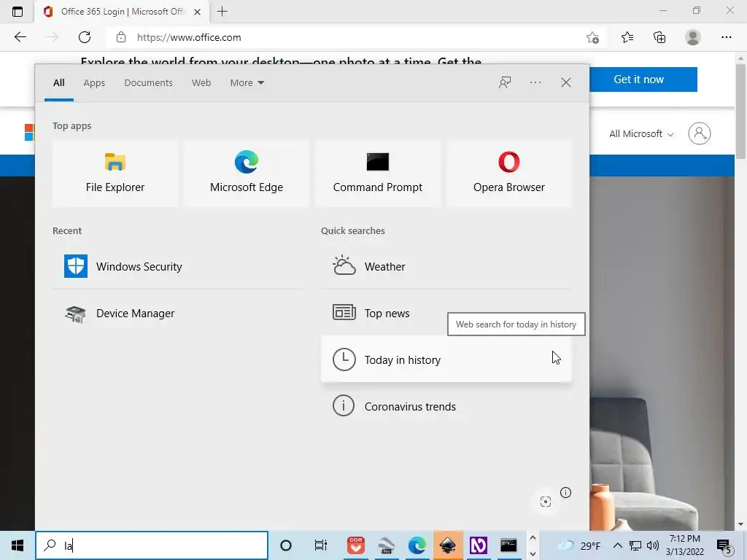Click the Edge address bar URL

coord(189,37)
